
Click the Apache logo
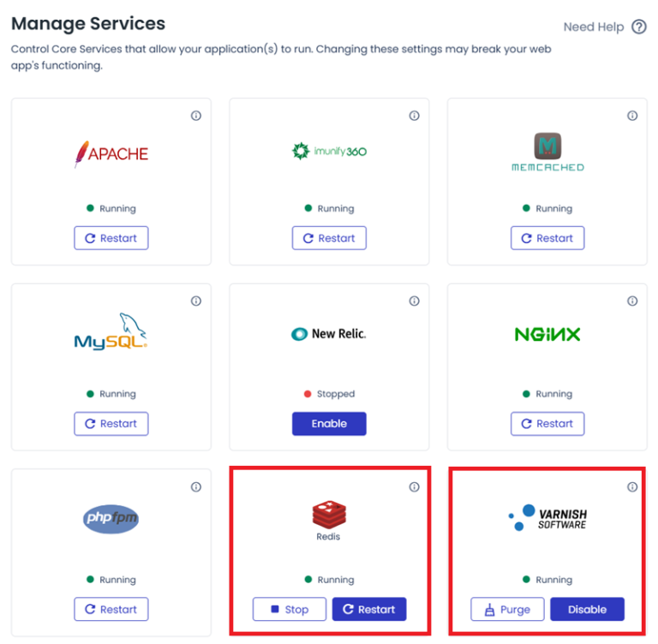coord(111,154)
